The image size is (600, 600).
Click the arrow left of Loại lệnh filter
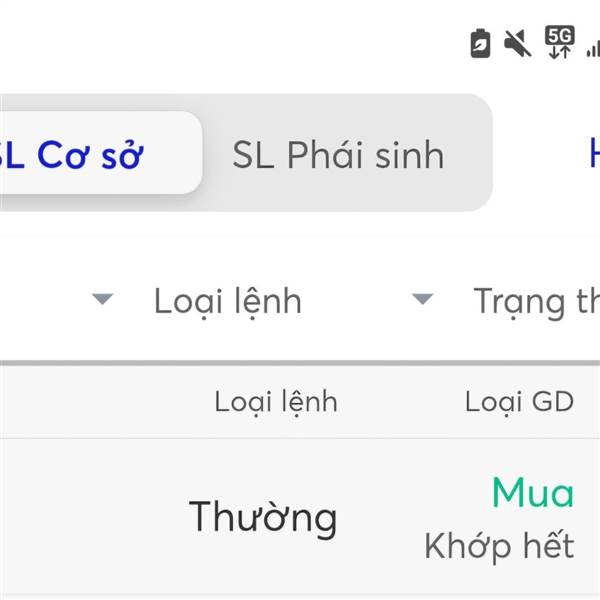[102, 299]
